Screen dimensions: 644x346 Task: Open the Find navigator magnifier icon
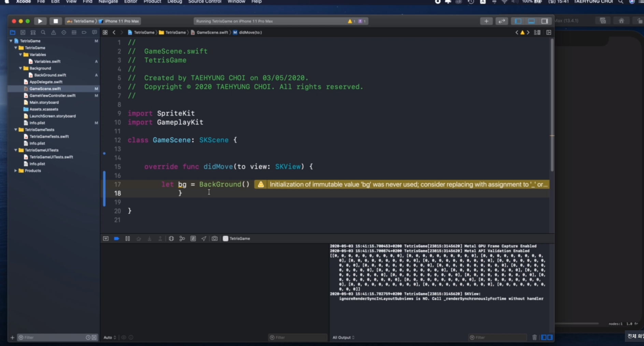tap(43, 32)
